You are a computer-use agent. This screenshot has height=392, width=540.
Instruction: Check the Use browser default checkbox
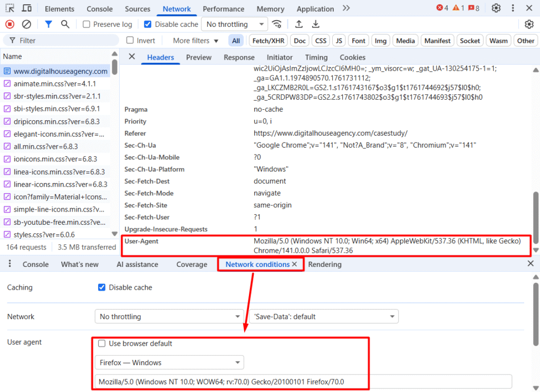click(x=102, y=343)
